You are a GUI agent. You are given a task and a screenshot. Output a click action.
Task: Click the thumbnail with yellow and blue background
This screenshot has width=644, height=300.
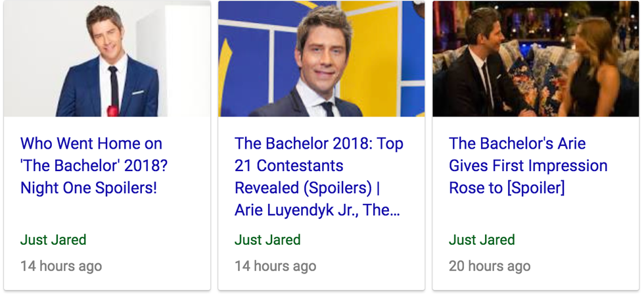[321, 59]
